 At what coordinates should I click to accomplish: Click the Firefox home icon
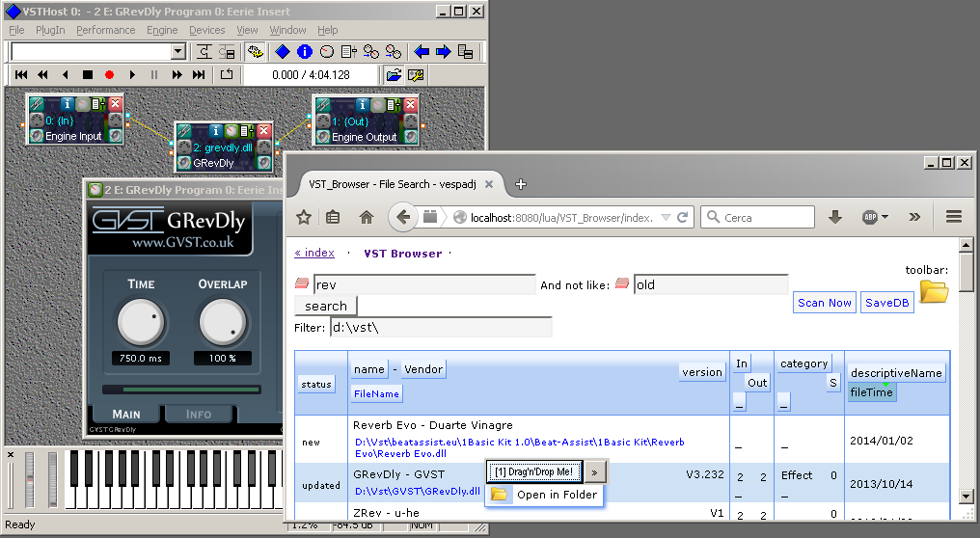click(x=367, y=218)
